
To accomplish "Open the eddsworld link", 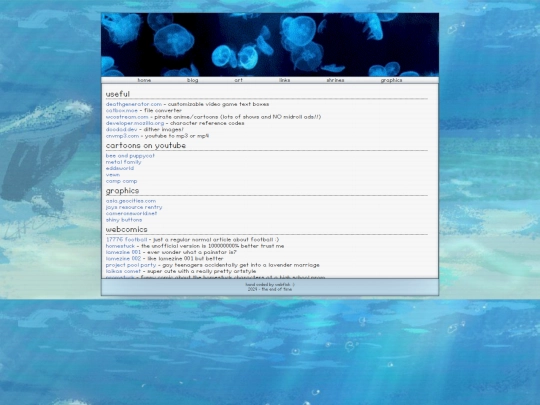I will coord(120,168).
